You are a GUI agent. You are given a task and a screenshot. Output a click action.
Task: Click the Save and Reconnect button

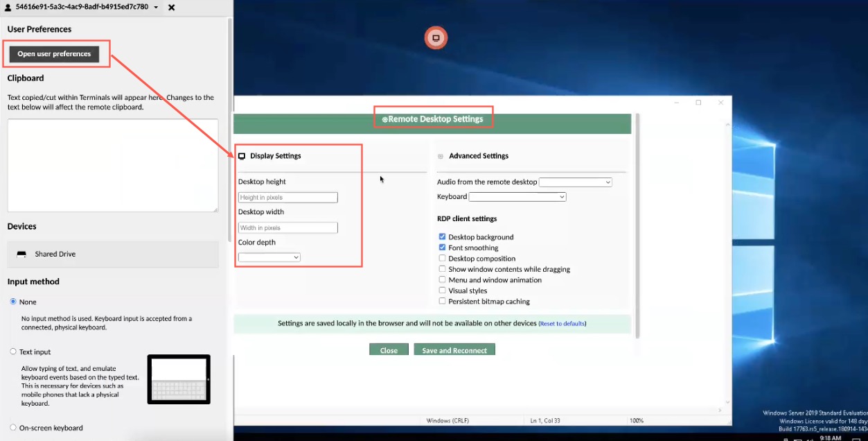click(x=454, y=350)
